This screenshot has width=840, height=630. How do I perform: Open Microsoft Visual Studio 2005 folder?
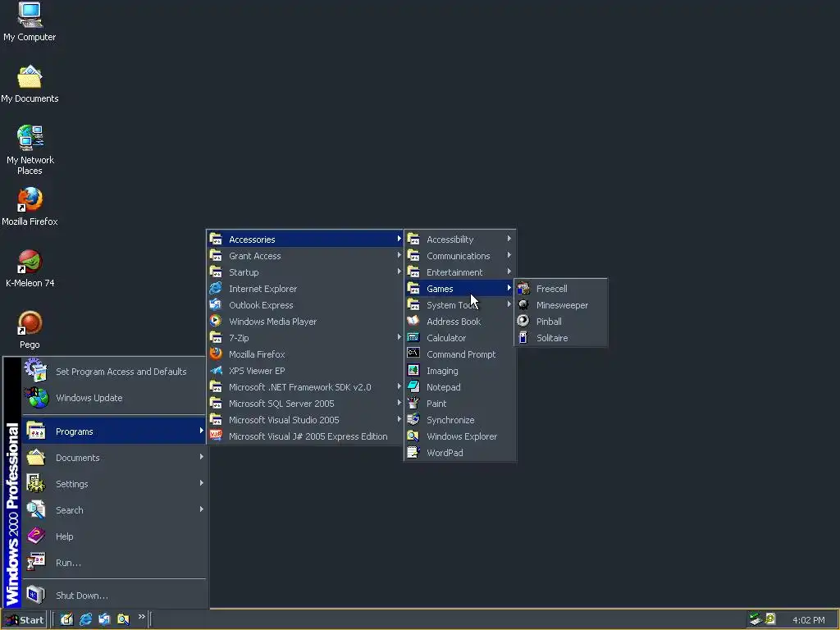[x=305, y=419]
